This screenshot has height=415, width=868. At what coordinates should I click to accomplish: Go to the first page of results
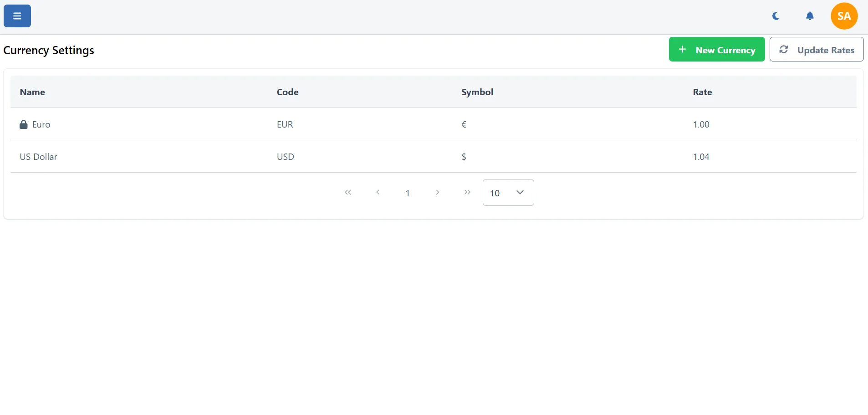click(348, 192)
